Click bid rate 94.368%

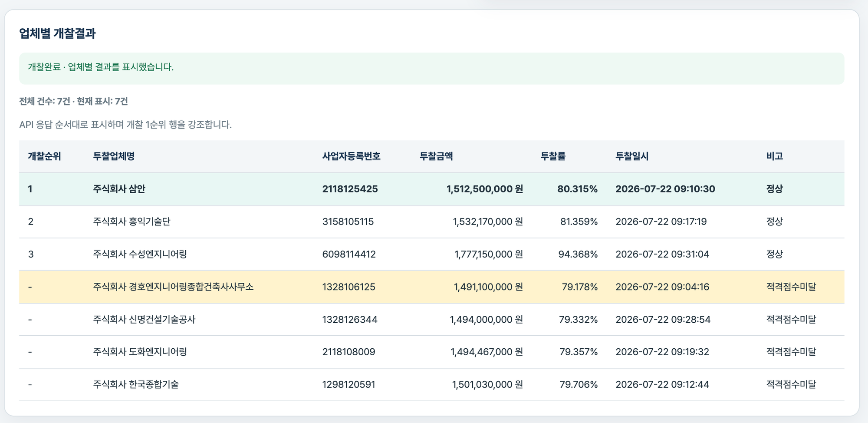click(x=578, y=254)
